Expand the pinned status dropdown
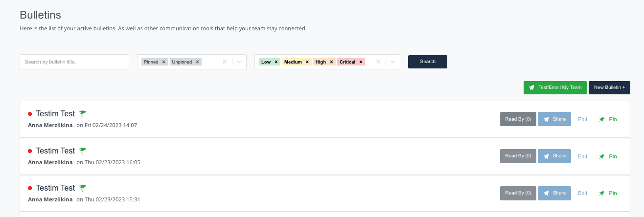 click(239, 62)
